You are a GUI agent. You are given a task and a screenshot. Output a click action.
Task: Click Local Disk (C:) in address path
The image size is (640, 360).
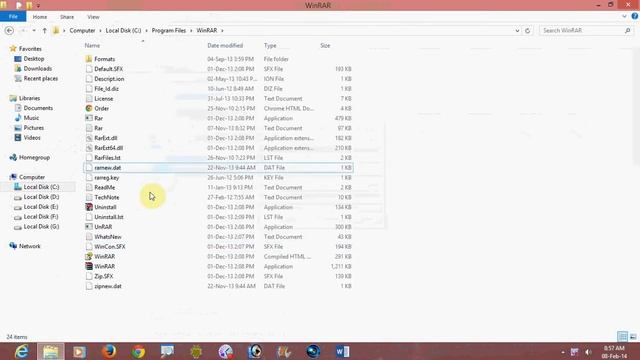click(123, 31)
